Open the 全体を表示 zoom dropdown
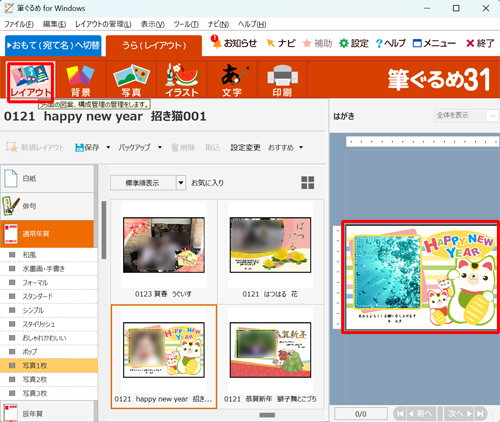This screenshot has height=422, width=500. 466,116
